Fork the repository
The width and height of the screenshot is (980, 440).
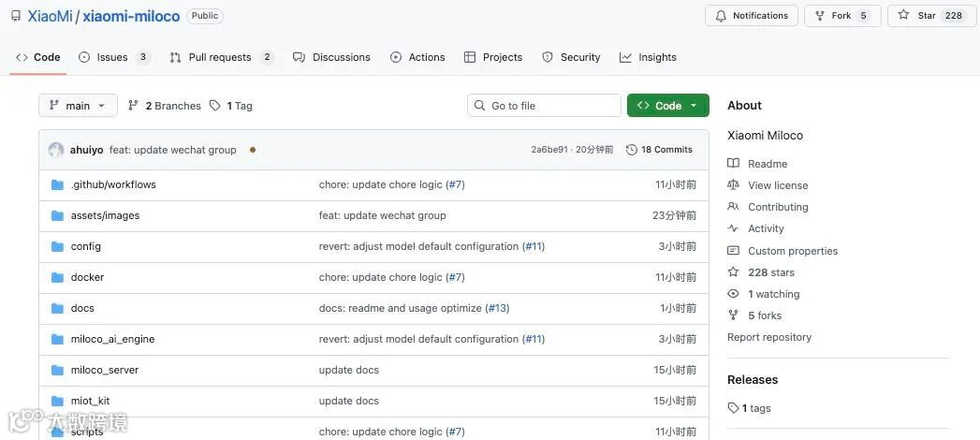[x=842, y=16]
